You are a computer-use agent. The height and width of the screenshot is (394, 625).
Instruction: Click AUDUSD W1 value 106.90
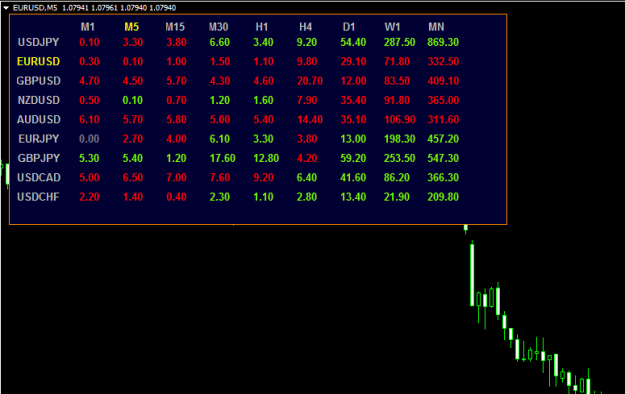[x=399, y=120]
